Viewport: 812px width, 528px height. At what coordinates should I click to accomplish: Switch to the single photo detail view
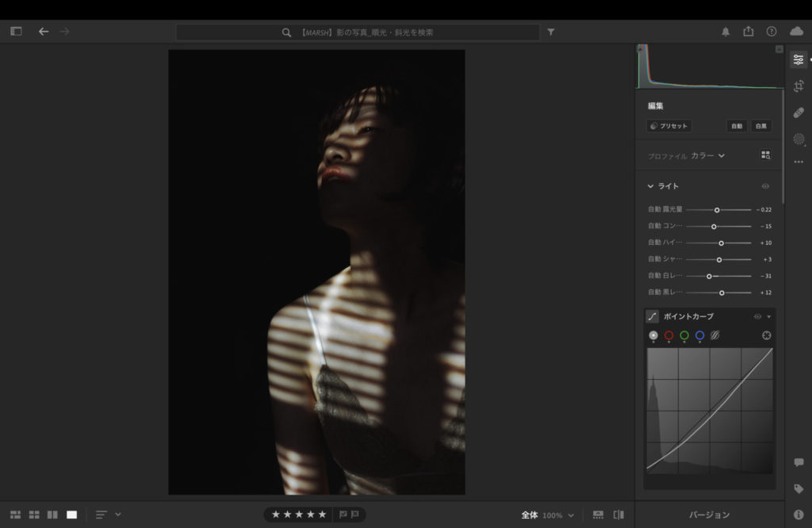tap(71, 515)
